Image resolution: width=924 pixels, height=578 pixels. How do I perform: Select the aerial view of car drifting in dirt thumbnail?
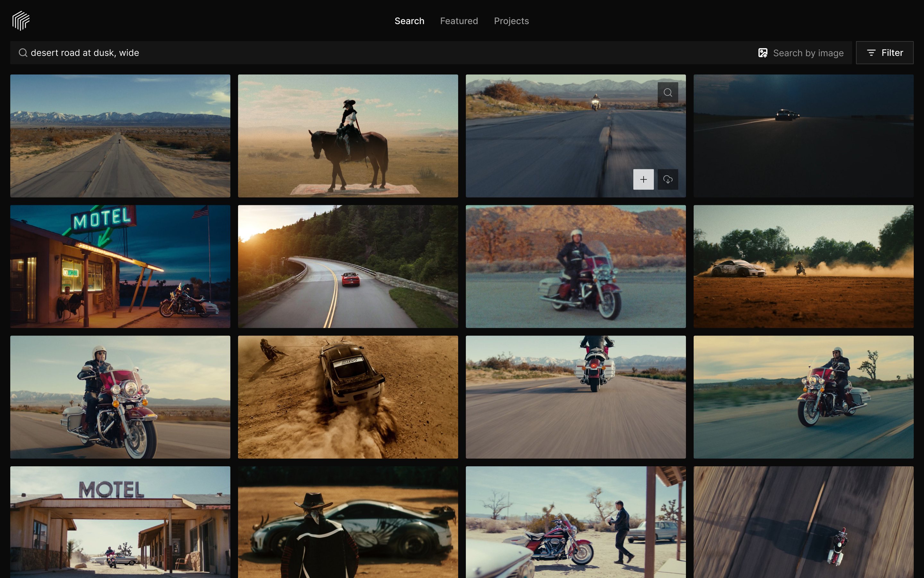pos(348,397)
